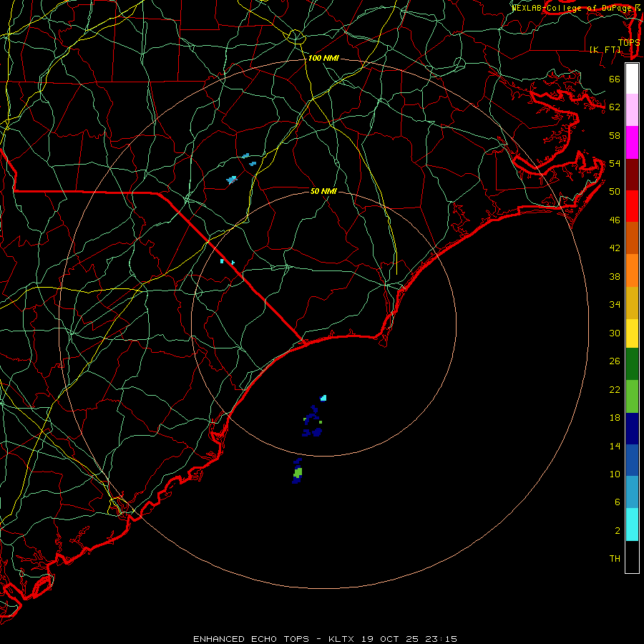
Task: Click the legend value "58"
Action: [615, 135]
